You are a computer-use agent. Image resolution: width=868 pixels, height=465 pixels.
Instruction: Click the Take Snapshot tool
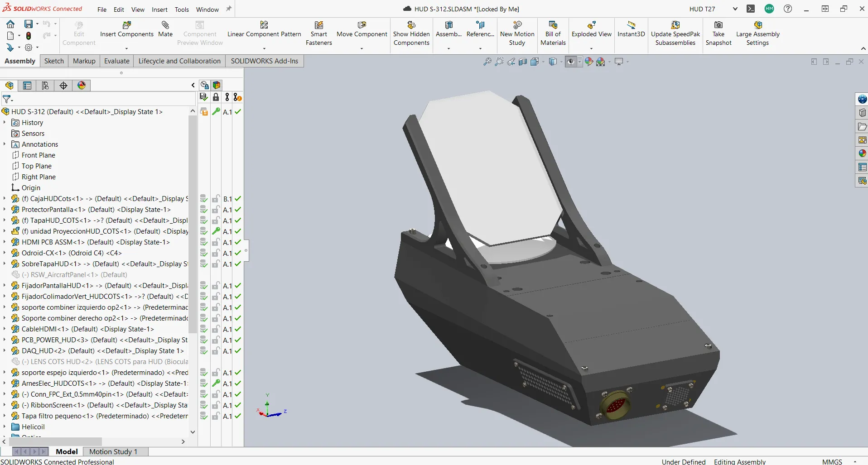(719, 33)
